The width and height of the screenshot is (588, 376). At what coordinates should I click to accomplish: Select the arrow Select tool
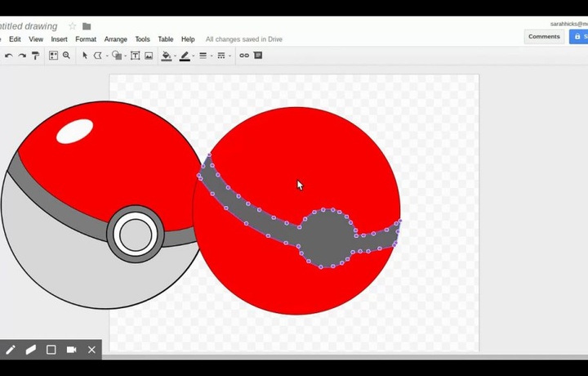[x=85, y=56]
